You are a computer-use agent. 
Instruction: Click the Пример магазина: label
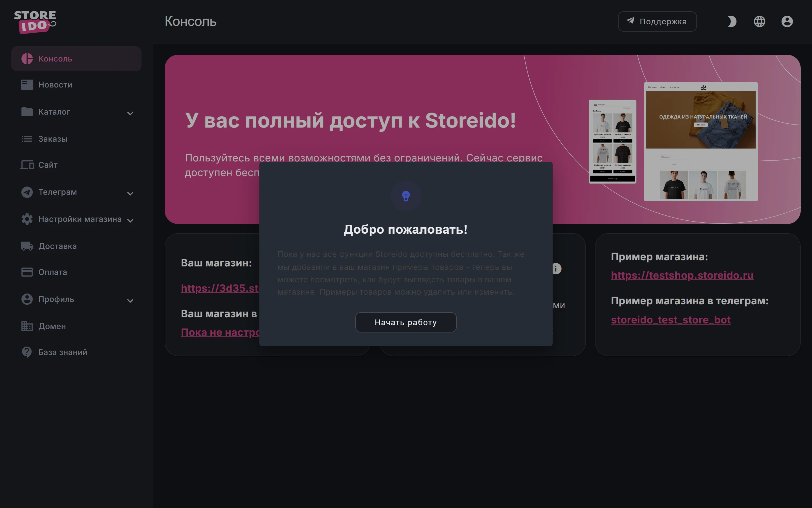coord(659,257)
